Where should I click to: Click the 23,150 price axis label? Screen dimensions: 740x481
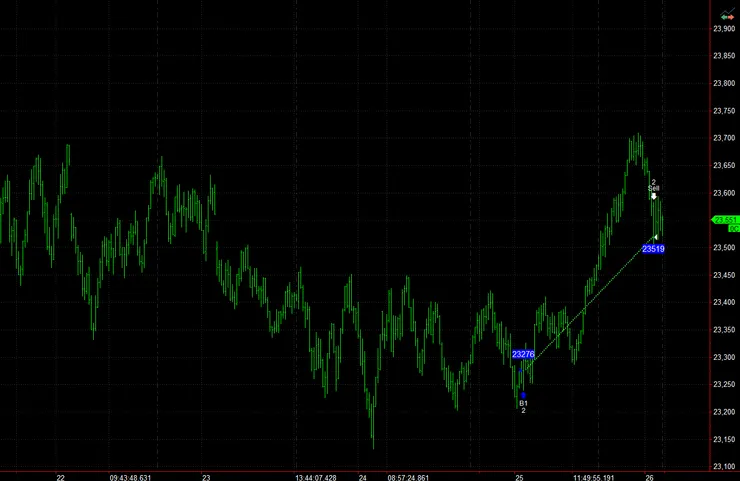click(724, 439)
